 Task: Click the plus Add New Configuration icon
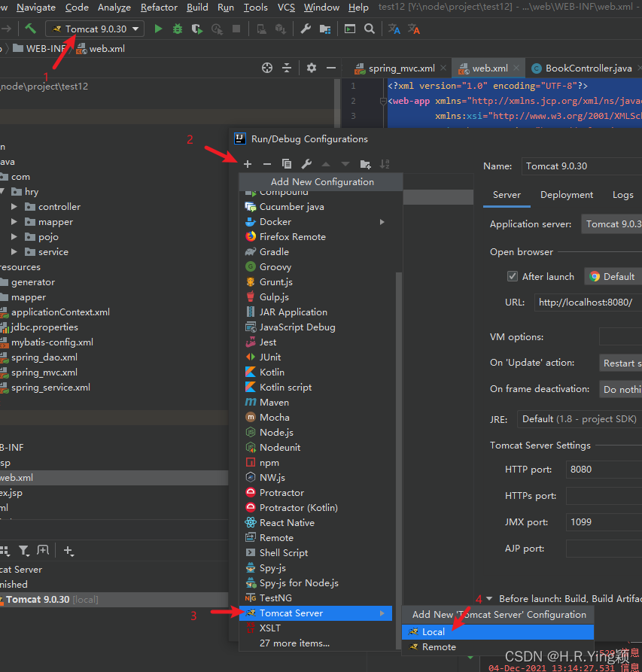click(x=248, y=164)
